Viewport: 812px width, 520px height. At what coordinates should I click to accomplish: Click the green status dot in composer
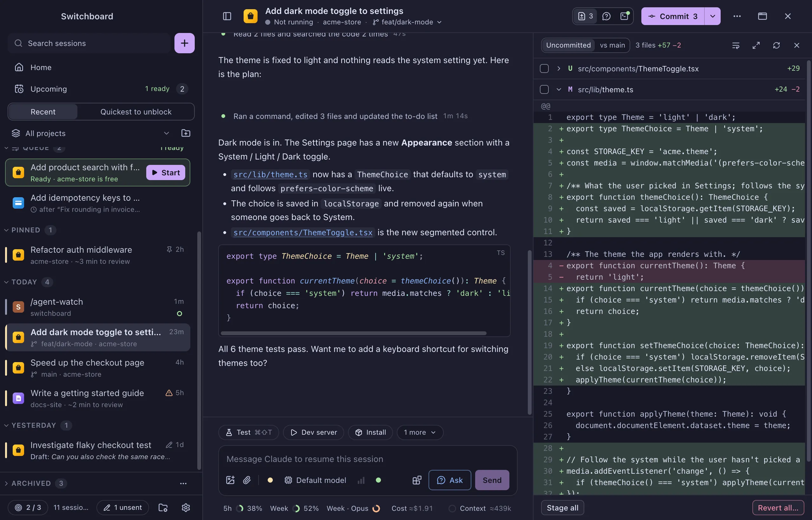coord(378,480)
